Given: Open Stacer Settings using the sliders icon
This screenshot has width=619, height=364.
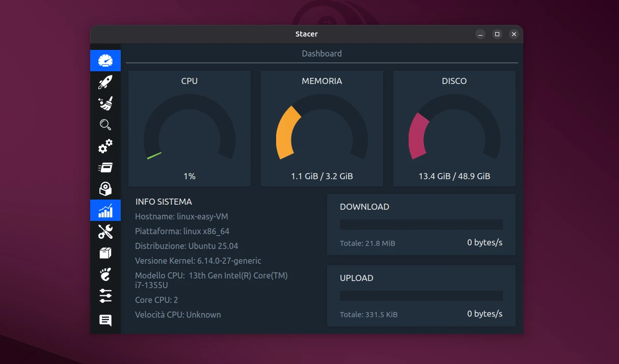Looking at the screenshot, I should 105,296.
